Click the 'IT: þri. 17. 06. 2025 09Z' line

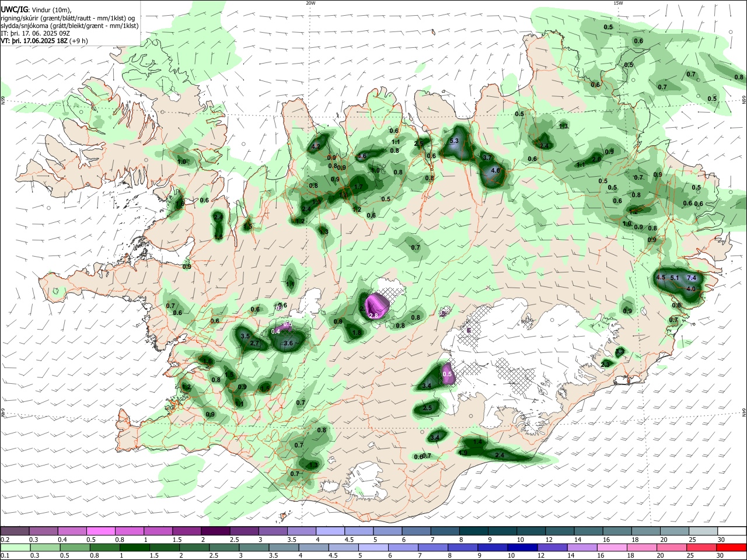[36, 33]
